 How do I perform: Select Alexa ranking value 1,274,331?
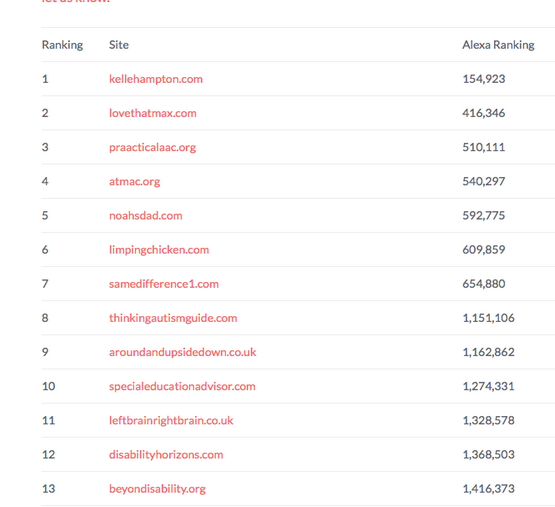click(488, 386)
